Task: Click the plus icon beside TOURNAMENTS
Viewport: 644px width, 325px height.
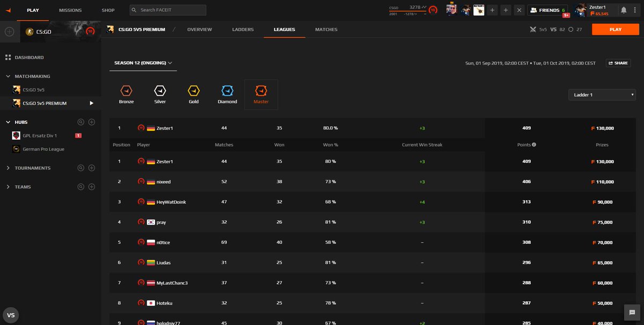Action: point(91,168)
